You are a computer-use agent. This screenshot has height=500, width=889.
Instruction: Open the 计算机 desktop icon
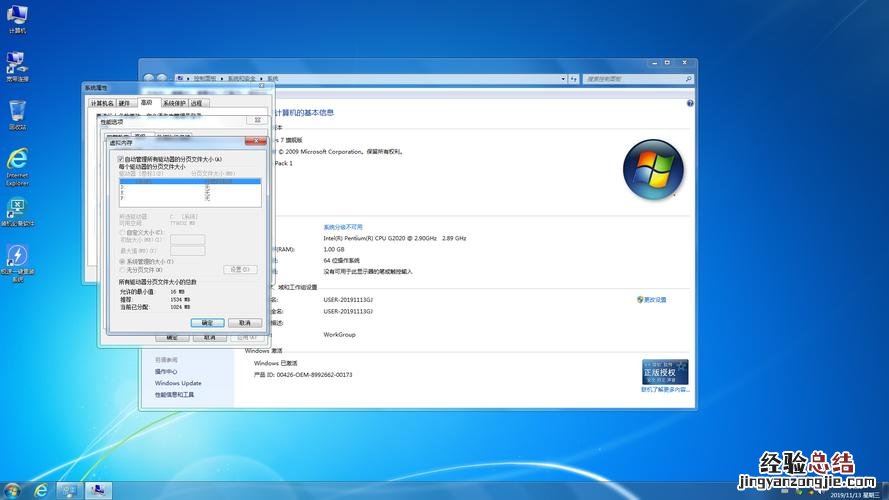(x=17, y=16)
